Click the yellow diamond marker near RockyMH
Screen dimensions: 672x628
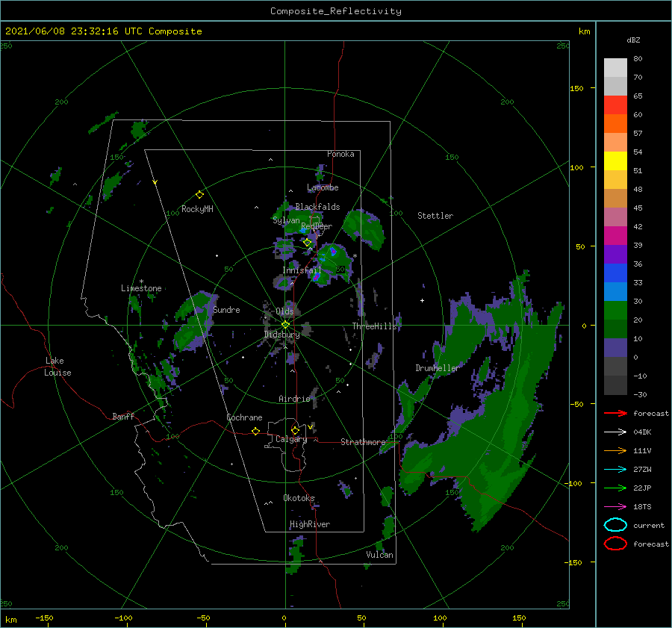click(199, 195)
